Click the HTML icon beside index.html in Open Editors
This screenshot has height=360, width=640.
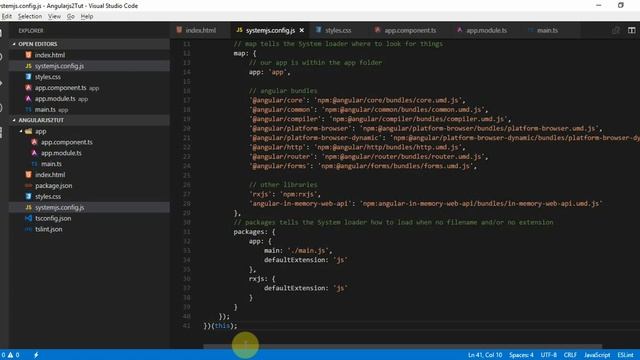[x=28, y=55]
